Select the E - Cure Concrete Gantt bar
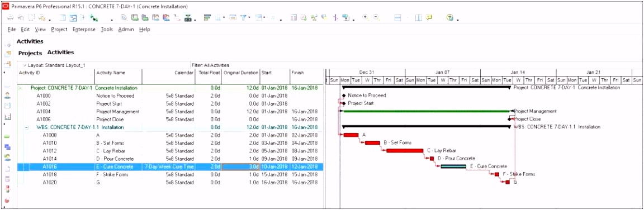Screen dimensions: 644x210 [453, 166]
